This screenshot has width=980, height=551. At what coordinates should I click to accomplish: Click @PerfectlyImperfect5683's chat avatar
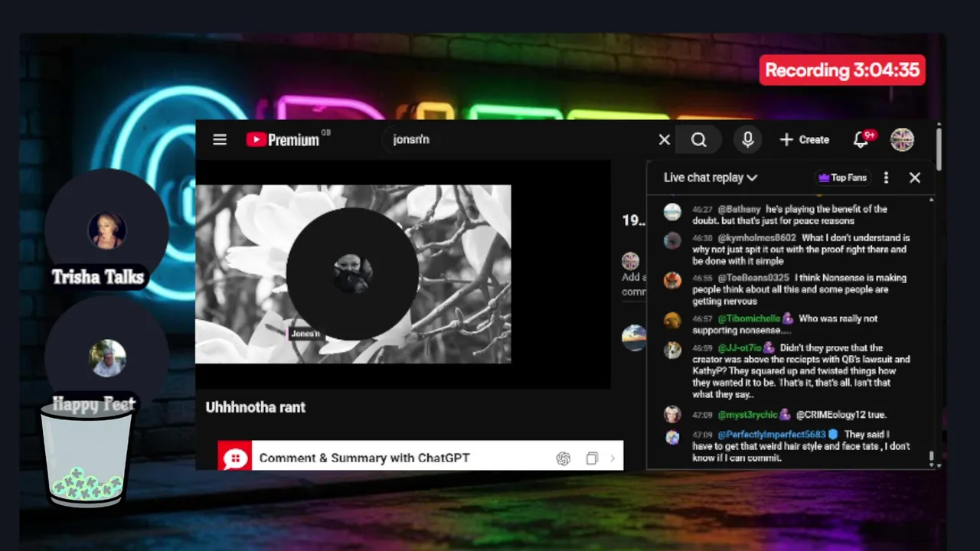pos(672,438)
